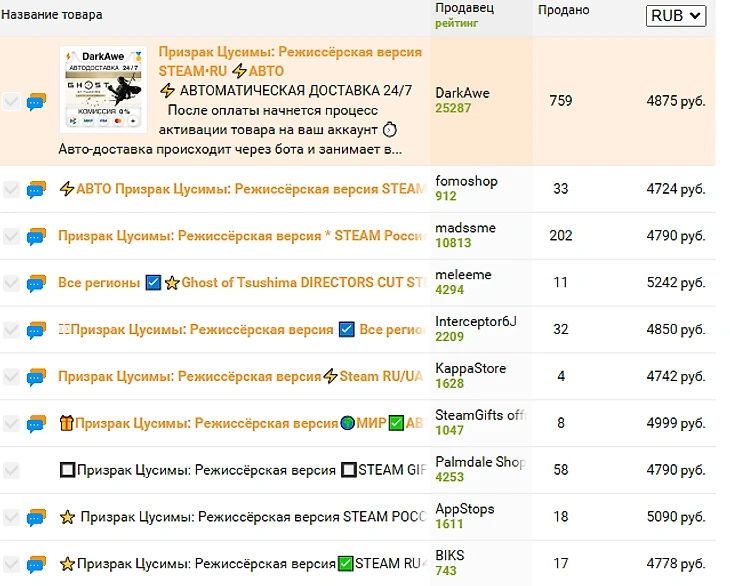Open KappaStore seller profile link

[x=470, y=368]
